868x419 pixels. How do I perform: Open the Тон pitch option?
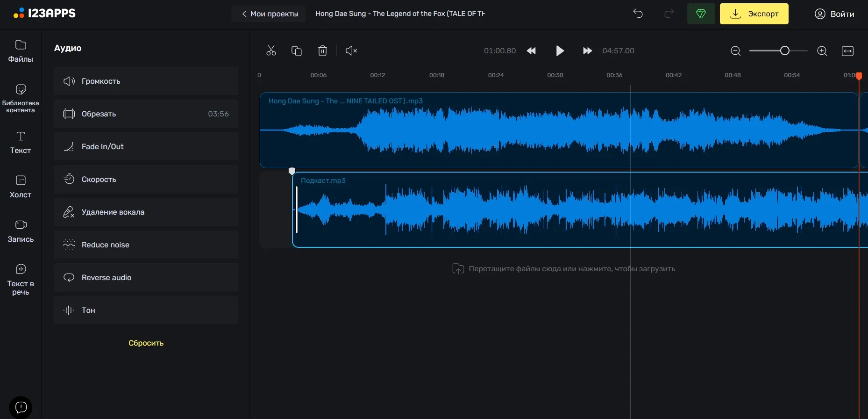tap(146, 310)
